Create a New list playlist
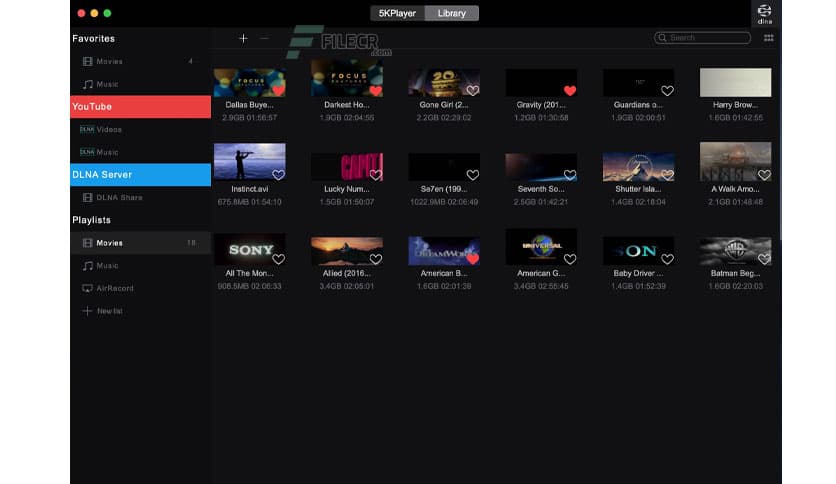The height and width of the screenshot is (484, 836). [141, 311]
